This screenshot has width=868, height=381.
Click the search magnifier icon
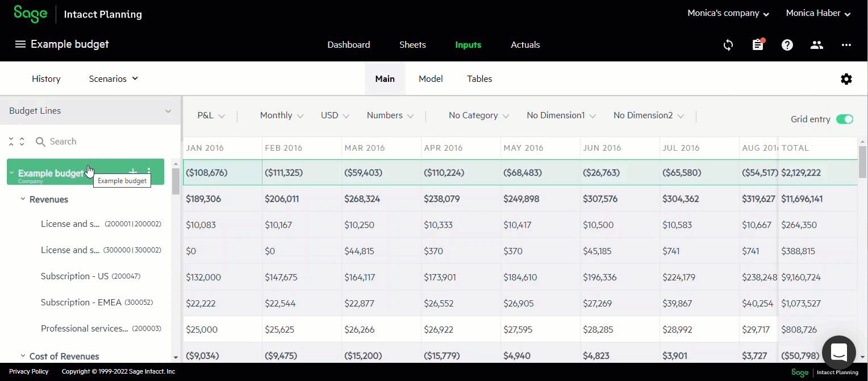[x=40, y=142]
